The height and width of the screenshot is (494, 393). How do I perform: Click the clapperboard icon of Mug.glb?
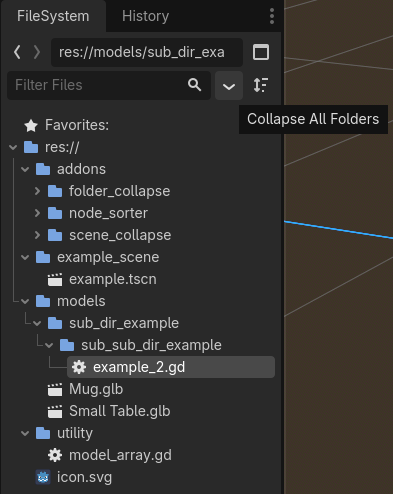click(x=55, y=389)
